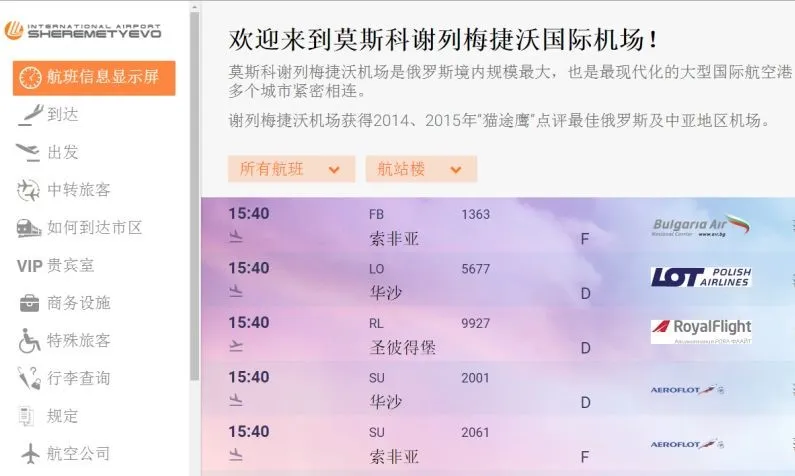This screenshot has width=795, height=476.
Task: Click the airplane icon beside 航空公司
Action: [30, 453]
